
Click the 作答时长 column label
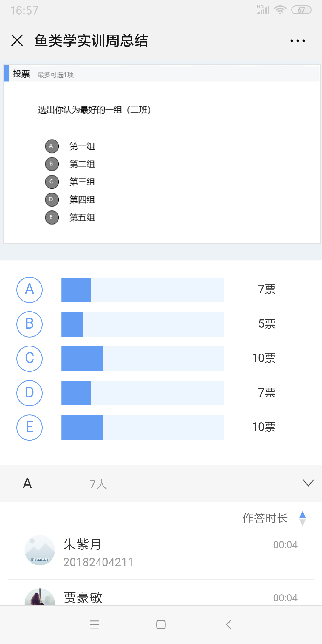265,518
